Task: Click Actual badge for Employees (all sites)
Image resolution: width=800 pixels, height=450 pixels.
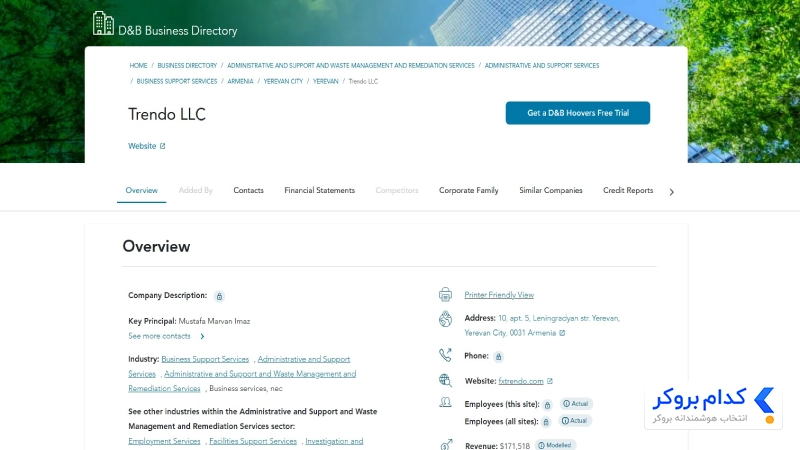Action: [575, 421]
